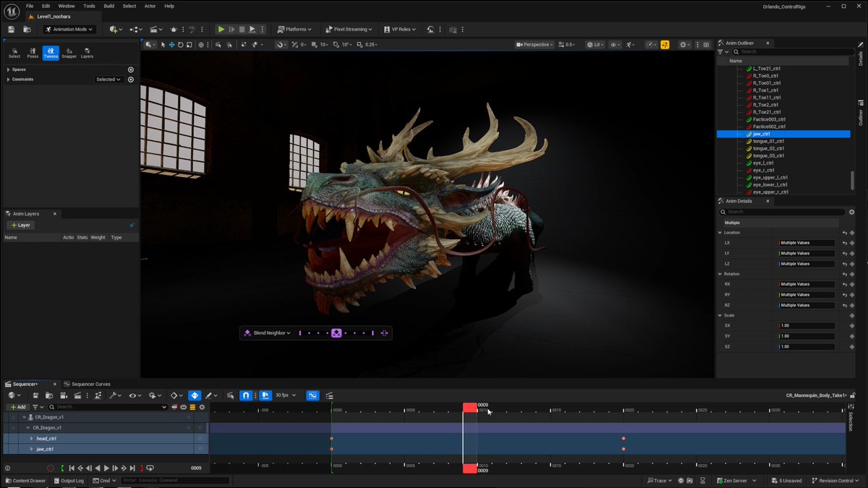
Task: Click the Sequencer record button
Action: [x=51, y=468]
